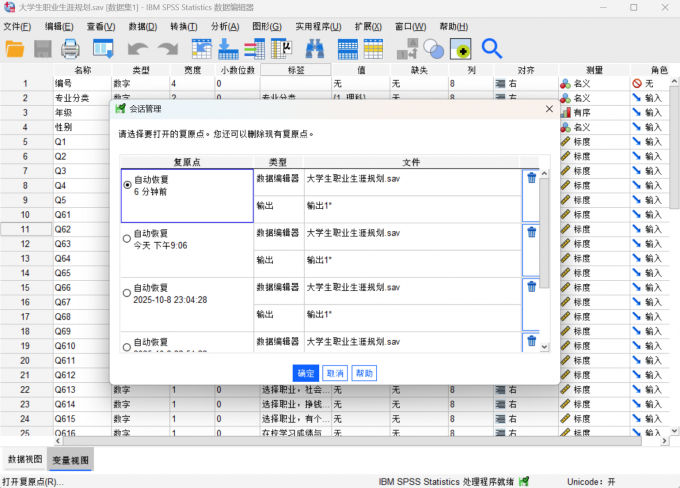The height and width of the screenshot is (488, 680).
Task: Click the variable name cell 'Q613'
Action: [x=82, y=390]
